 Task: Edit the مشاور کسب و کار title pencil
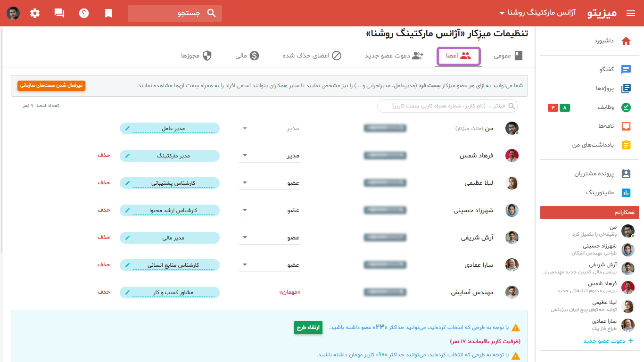pyautogui.click(x=127, y=292)
